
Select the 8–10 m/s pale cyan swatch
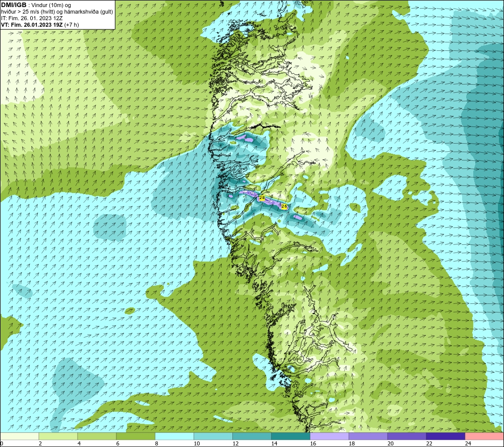[174, 436]
